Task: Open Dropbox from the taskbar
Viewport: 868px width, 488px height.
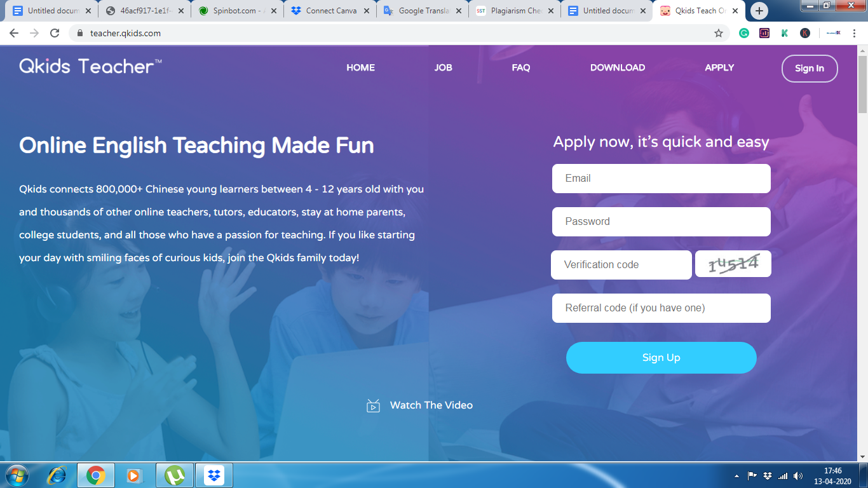Action: click(x=214, y=475)
